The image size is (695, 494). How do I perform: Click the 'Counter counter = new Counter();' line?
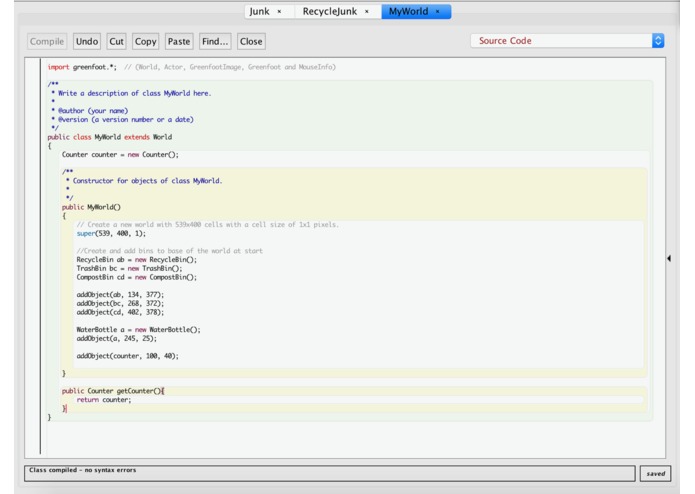coord(120,155)
